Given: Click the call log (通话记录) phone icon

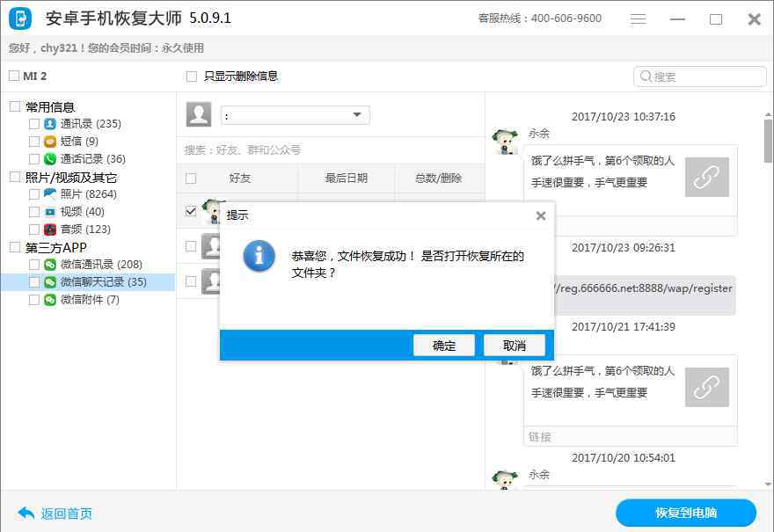Looking at the screenshot, I should click(50, 159).
